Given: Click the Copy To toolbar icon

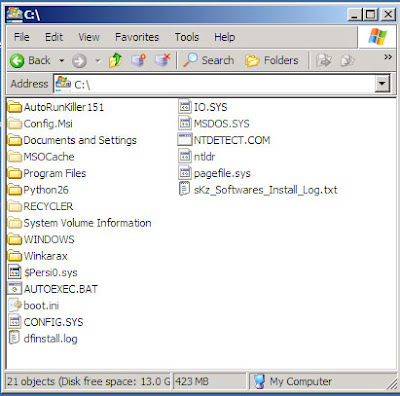Looking at the screenshot, I should click(347, 61).
